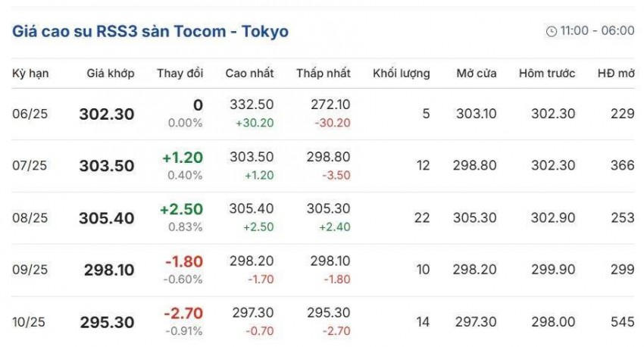Click the 303.50 matched price
Screen dimensions: 644x347
(107, 166)
